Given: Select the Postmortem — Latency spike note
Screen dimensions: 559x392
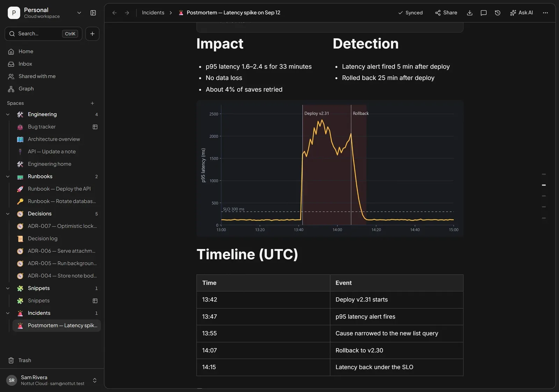Looking at the screenshot, I should point(57,326).
